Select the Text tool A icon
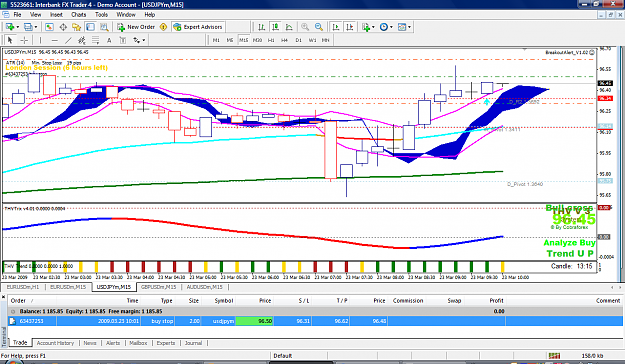Image resolution: width=625 pixels, height=364 pixels. [x=109, y=40]
